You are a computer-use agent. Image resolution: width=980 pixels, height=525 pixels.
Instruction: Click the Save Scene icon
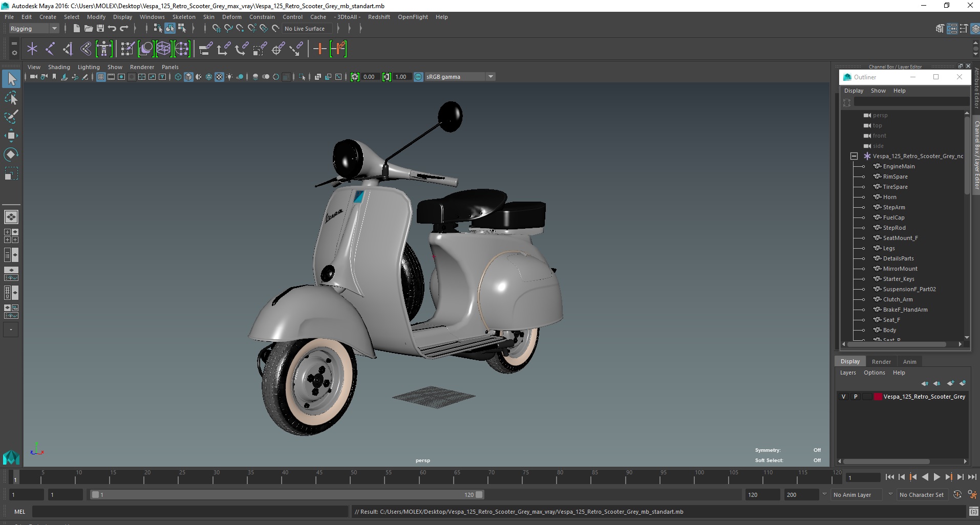(100, 29)
